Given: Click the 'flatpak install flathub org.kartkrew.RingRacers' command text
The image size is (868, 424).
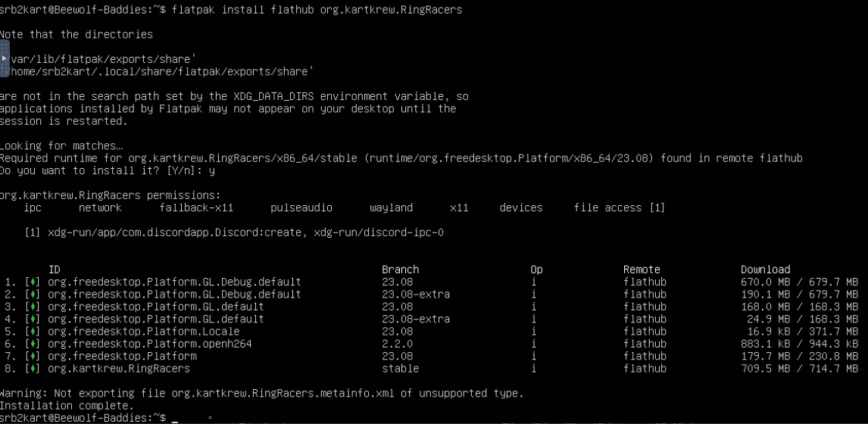Looking at the screenshot, I should 317,10.
